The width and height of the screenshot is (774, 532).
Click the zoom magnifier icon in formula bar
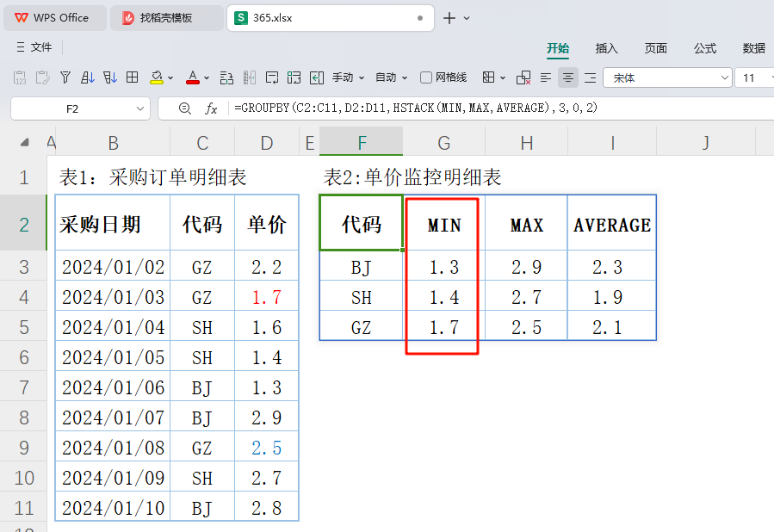(184, 108)
